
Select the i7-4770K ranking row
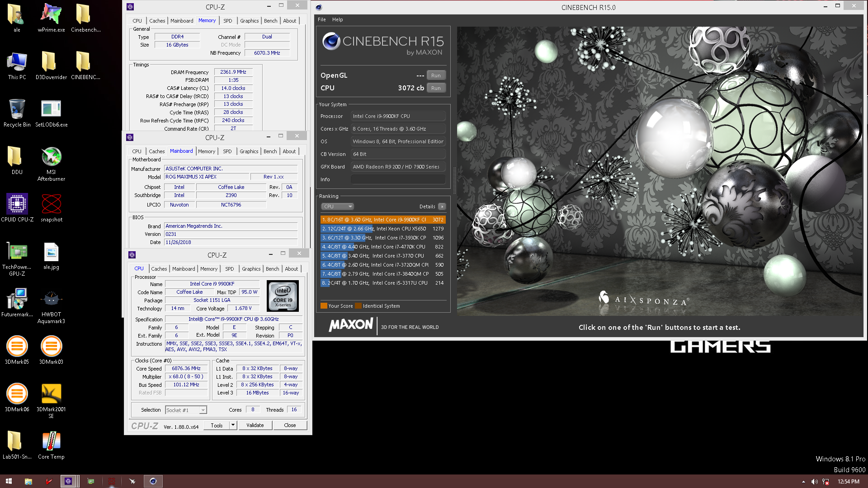coord(383,247)
